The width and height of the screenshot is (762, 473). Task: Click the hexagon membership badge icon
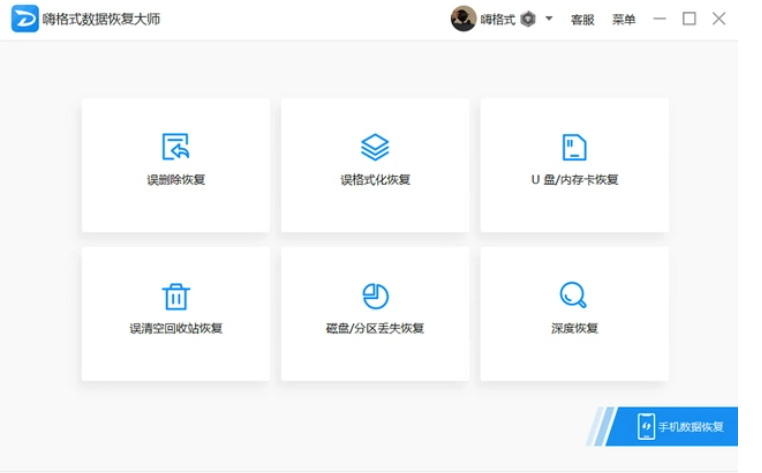click(529, 19)
